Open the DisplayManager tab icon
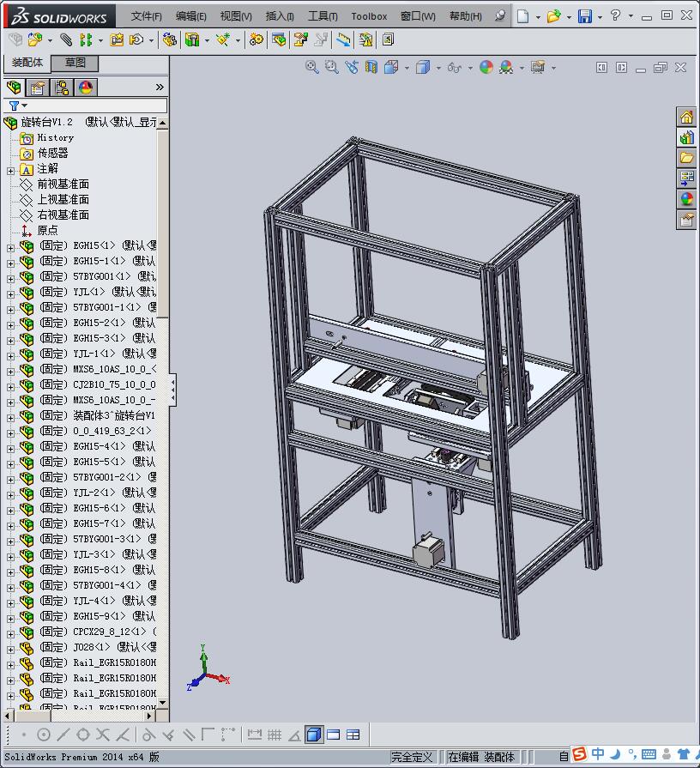Screen dimensions: 700x768 coord(86,88)
